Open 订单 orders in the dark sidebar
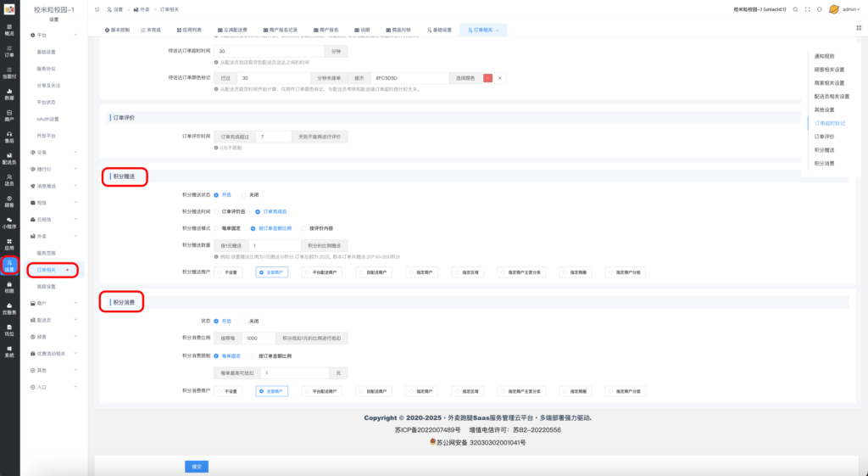Screen dimensions: 868x476 [9, 52]
